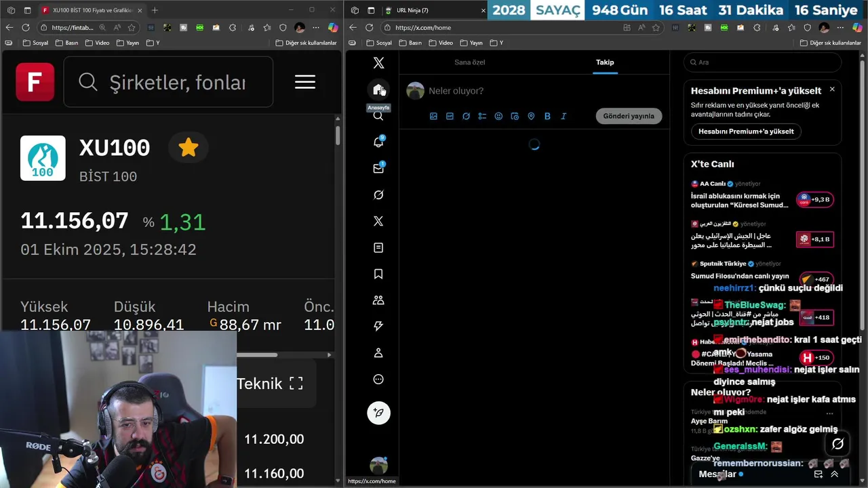Click the Fintables red F logo
Viewport: 868px width, 488px height.
coord(35,82)
